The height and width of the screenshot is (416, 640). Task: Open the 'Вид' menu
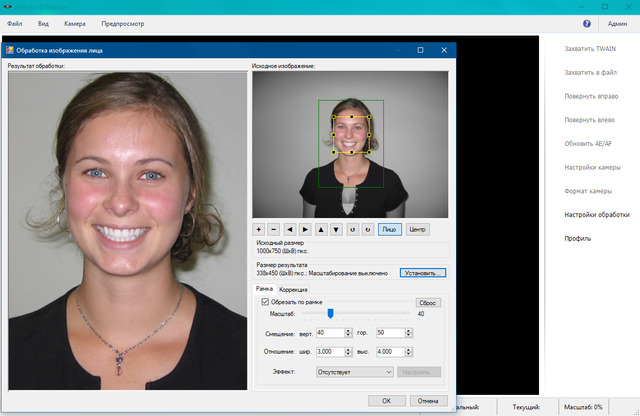click(x=43, y=24)
